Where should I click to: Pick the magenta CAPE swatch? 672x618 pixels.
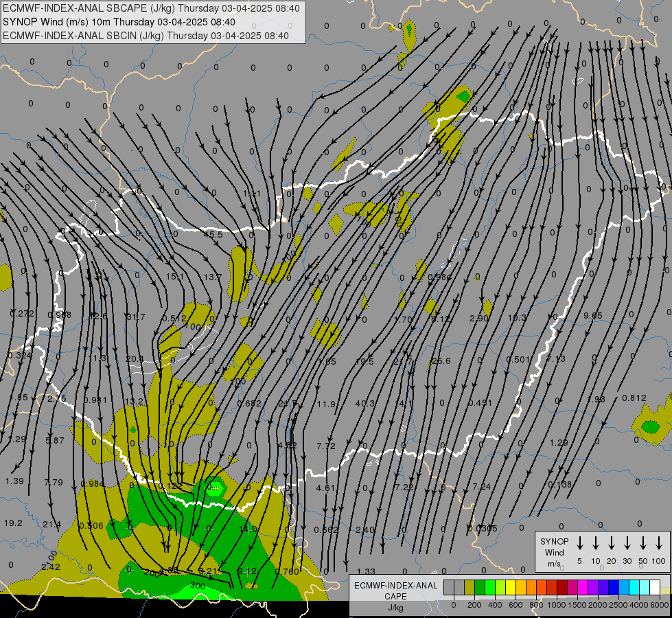[583, 588]
